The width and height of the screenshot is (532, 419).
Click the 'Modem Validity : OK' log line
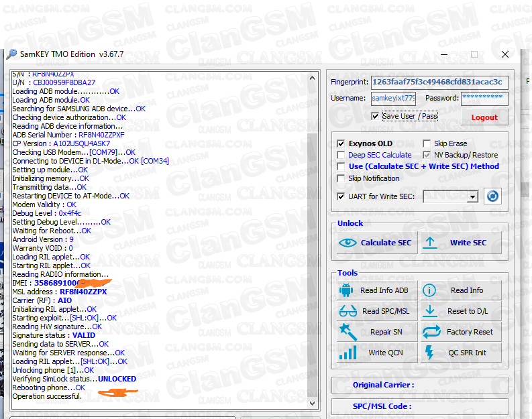44,204
